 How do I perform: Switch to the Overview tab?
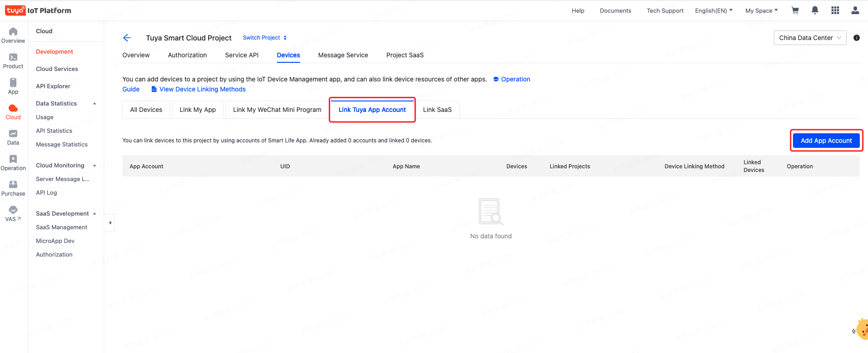(136, 55)
